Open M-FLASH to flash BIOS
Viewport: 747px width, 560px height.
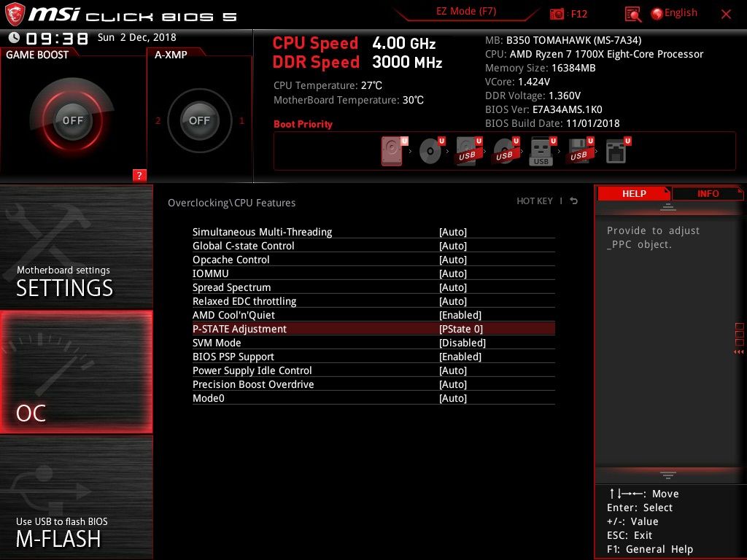coord(76,497)
